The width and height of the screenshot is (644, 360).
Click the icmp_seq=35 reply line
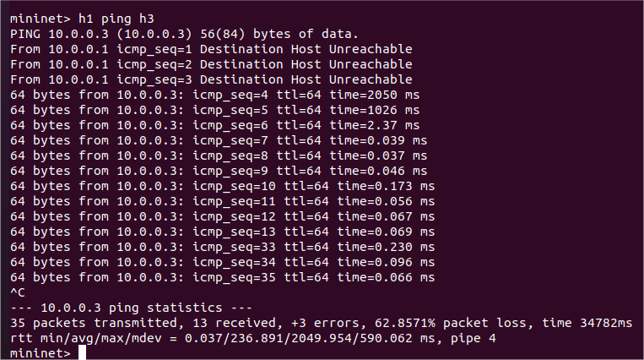[221, 277]
